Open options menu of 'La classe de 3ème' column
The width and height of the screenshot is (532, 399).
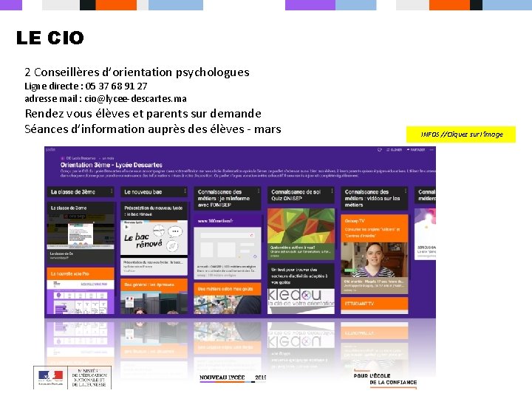[112, 191]
